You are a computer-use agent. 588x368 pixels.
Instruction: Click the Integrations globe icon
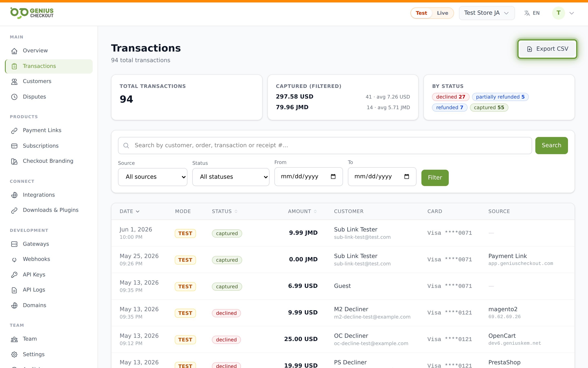click(x=14, y=195)
